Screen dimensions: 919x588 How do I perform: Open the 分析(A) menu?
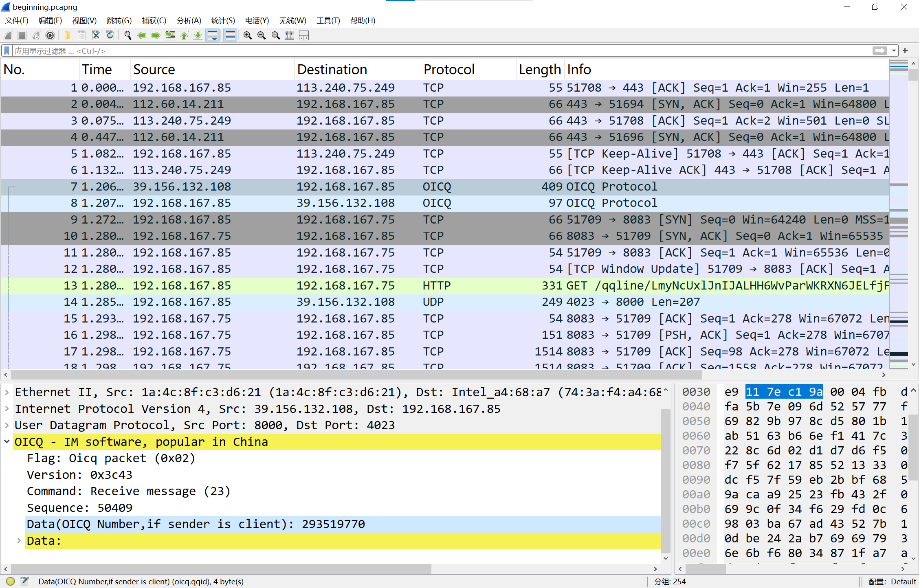[x=189, y=20]
